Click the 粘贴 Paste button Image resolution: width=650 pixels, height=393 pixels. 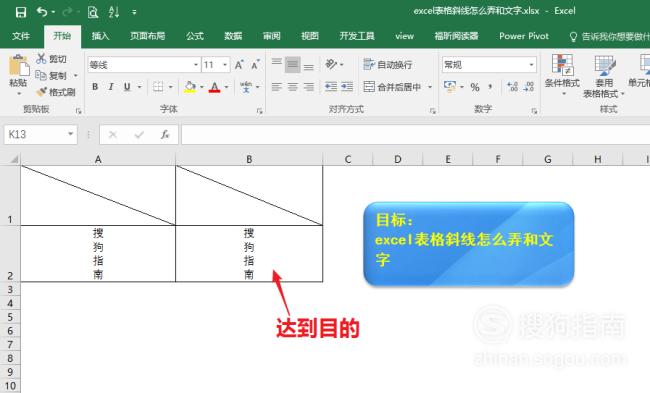pos(18,75)
